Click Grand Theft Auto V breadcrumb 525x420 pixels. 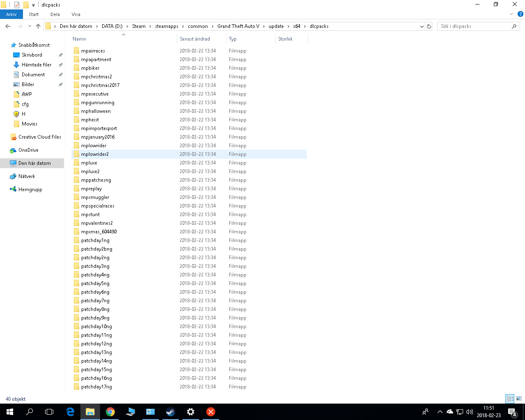coord(238,26)
